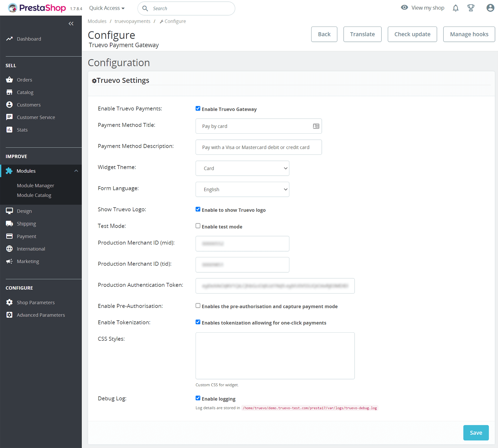Screen dimensions: 498x448
Task: Click the Stats bar chart icon
Action: click(x=10, y=130)
